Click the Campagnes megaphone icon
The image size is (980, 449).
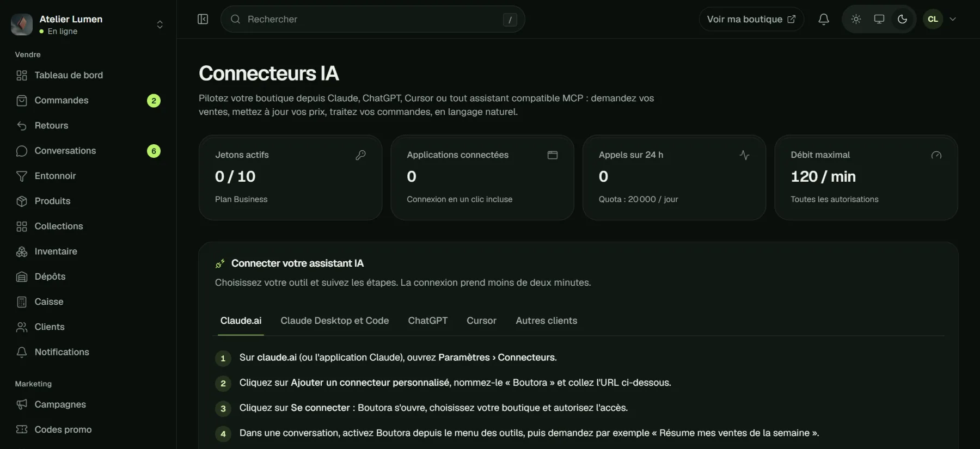(x=22, y=404)
